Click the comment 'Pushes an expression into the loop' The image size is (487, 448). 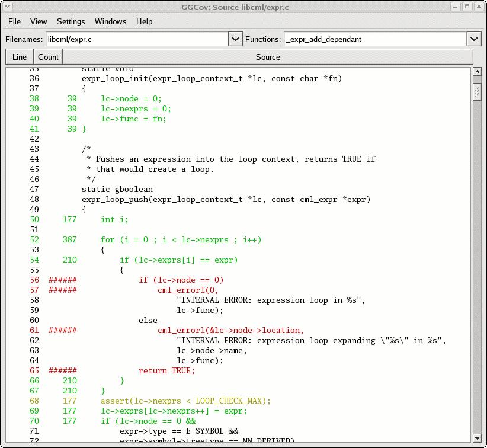[x=235, y=159]
